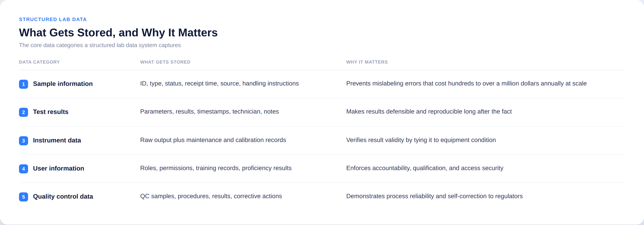Image resolution: width=644 pixels, height=225 pixels.
Task: Click the Why It Matters column header
Action: coord(367,62)
